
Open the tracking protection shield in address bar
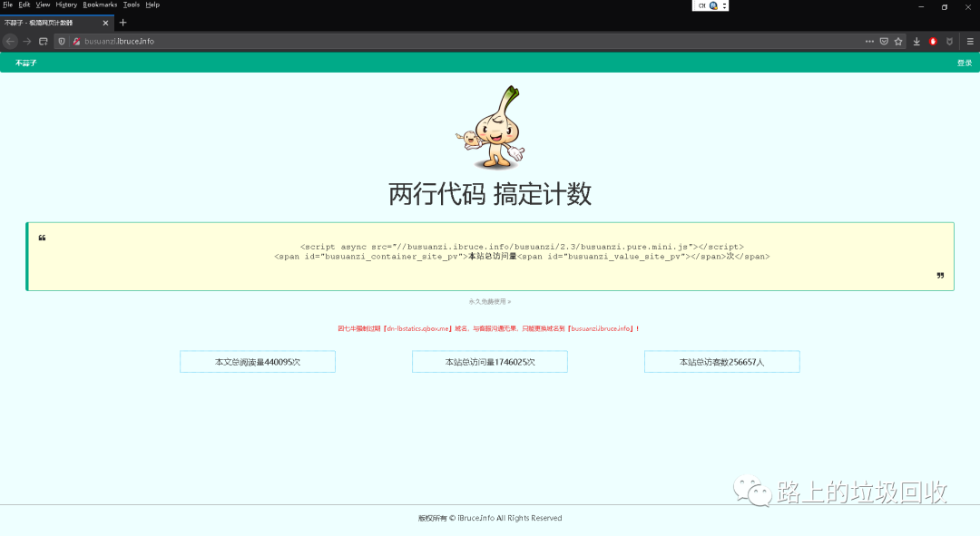(x=62, y=41)
